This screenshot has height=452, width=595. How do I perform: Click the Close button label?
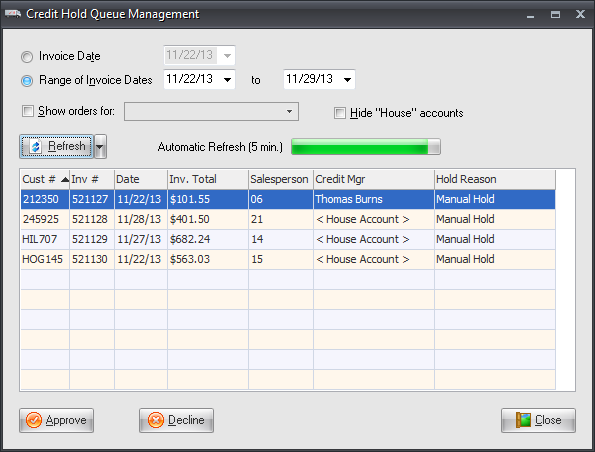(548, 420)
